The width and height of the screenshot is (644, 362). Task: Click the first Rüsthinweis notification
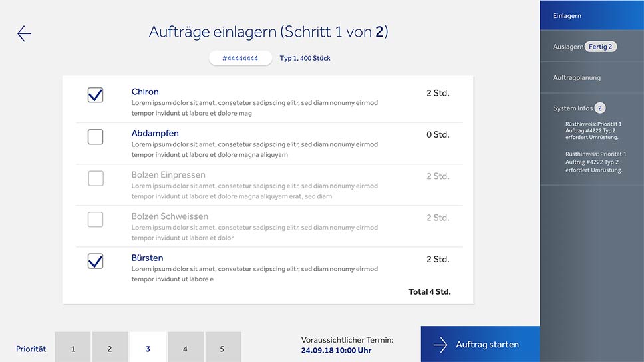[x=593, y=130]
